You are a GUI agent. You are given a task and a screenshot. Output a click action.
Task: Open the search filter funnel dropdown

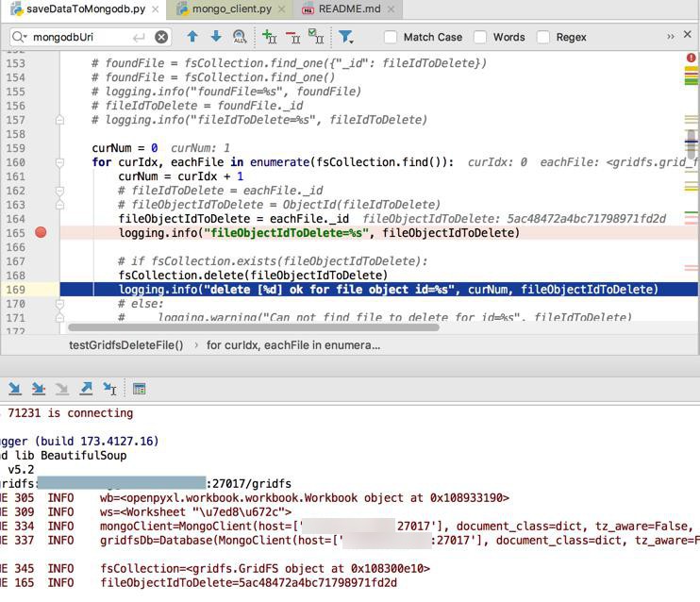(345, 37)
